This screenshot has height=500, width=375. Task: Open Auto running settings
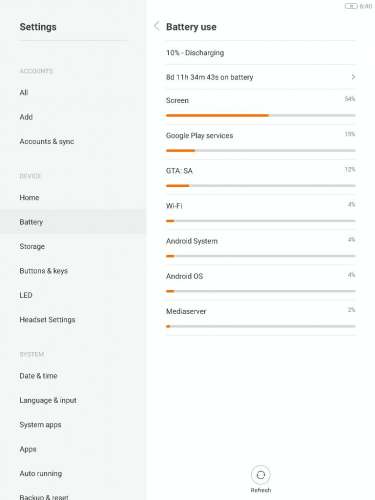click(41, 473)
